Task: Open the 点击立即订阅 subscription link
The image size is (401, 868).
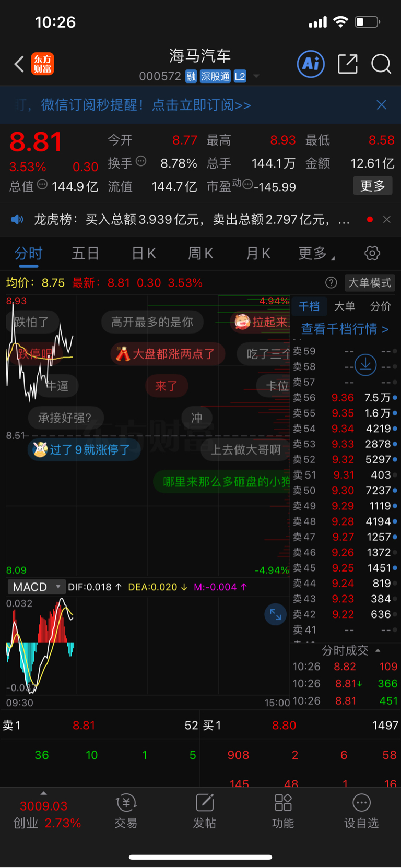Action: 201,105
